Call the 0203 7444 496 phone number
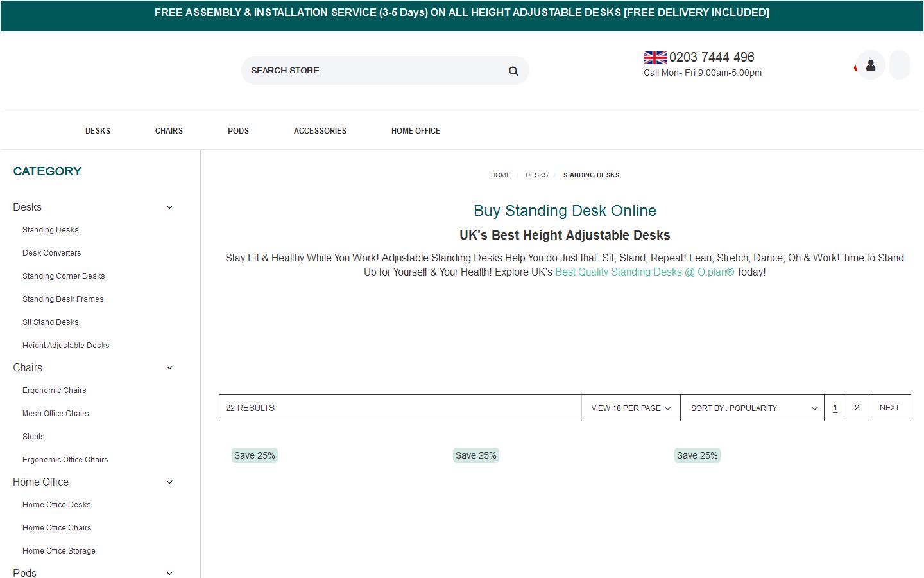This screenshot has width=924, height=578. (712, 57)
